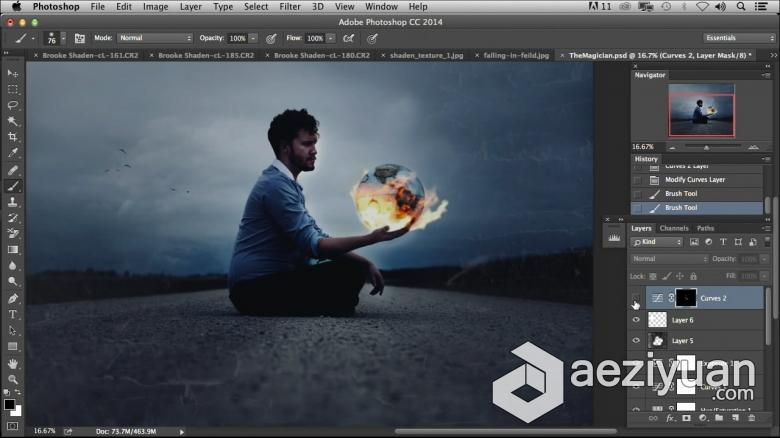Create a new group folder icon
Viewport: 780px width, 438px height.
click(719, 418)
